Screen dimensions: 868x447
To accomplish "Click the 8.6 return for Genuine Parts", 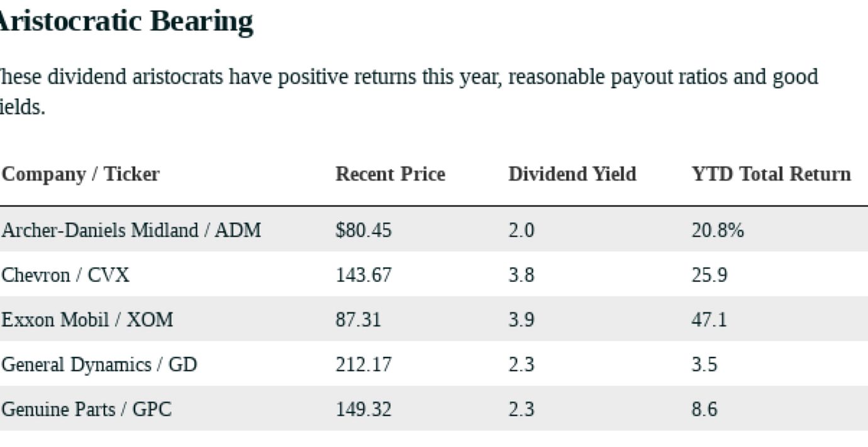I will point(704,409).
